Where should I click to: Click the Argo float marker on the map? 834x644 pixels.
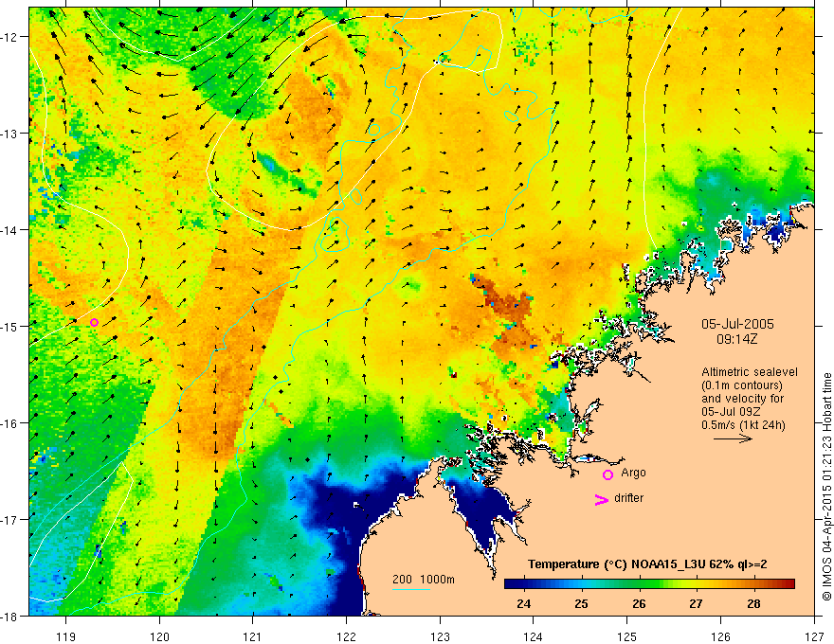(x=94, y=323)
